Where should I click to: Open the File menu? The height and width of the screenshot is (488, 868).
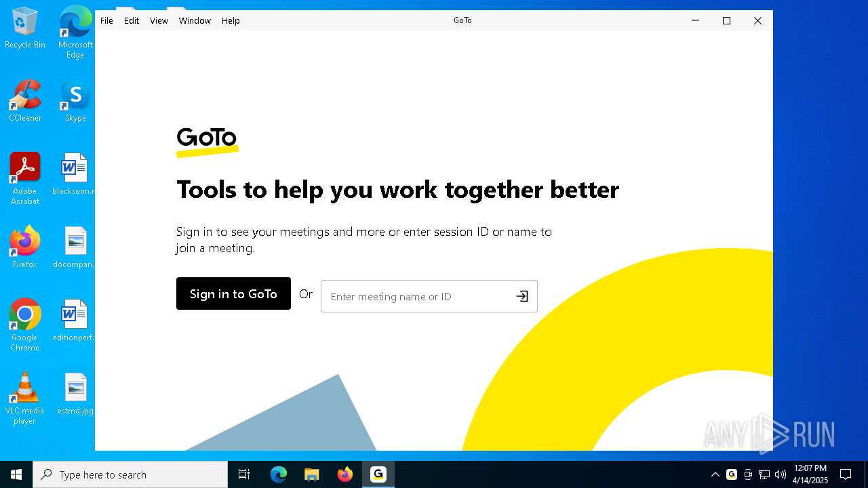point(106,20)
